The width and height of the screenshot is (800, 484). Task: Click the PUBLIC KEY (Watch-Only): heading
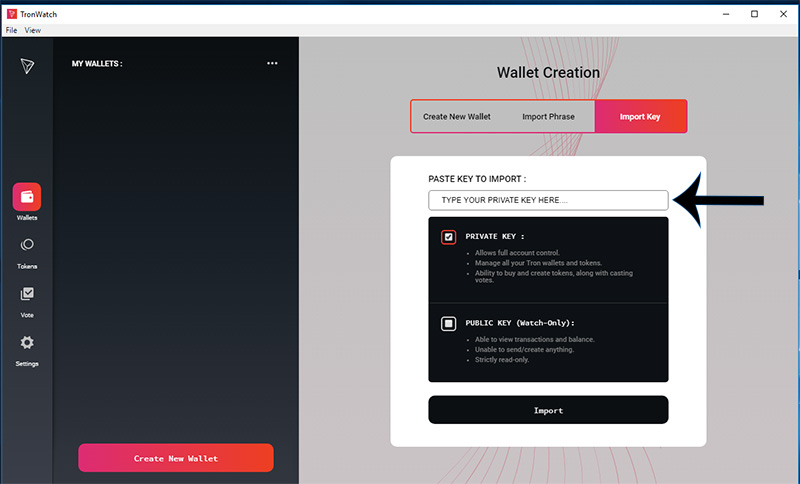[x=520, y=323]
